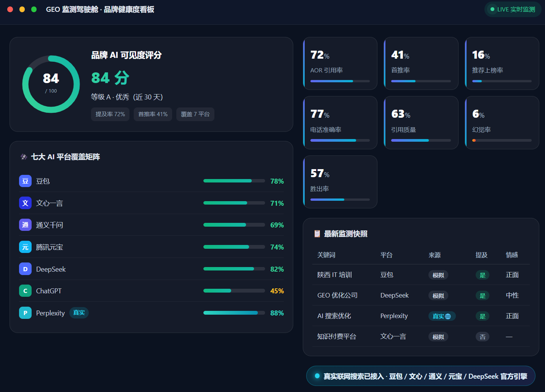This screenshot has width=545, height=392.
Task: Click the 豆包 platform icon
Action: click(25, 181)
